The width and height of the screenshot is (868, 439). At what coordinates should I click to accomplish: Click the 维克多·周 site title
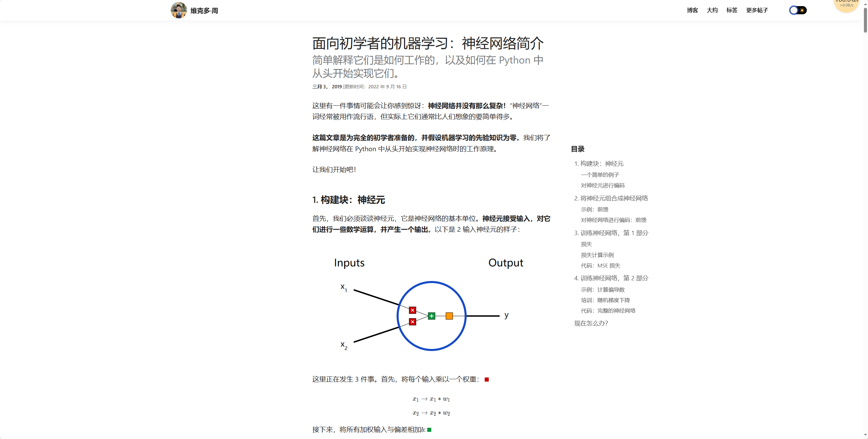tap(204, 11)
